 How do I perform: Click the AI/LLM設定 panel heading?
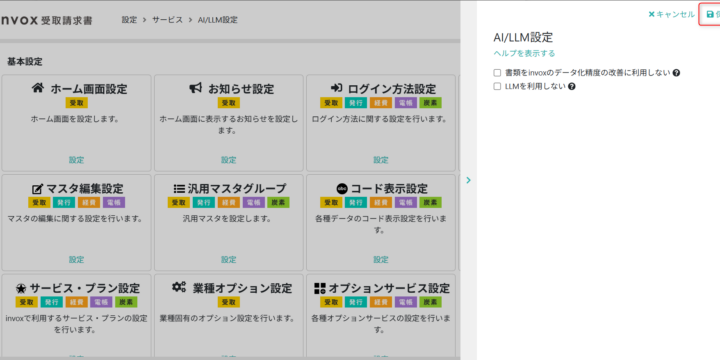pos(523,37)
